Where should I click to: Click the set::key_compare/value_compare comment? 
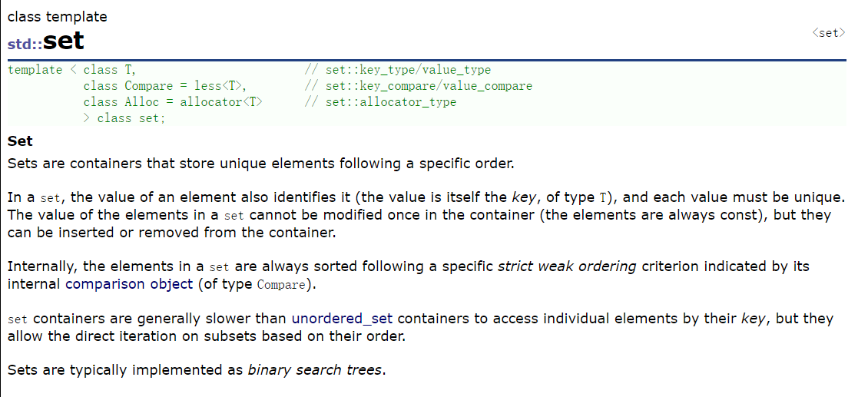[418, 86]
